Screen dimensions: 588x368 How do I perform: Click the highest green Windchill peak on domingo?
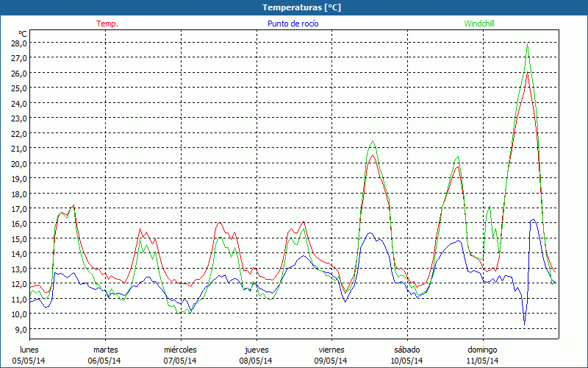coord(527,46)
